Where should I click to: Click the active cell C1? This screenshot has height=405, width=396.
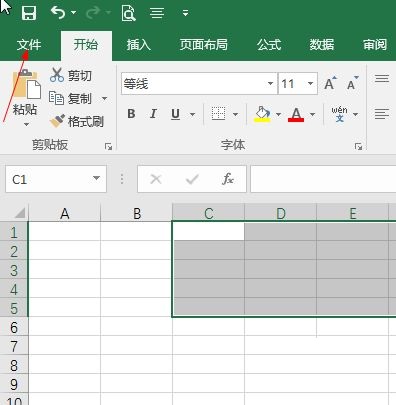click(x=209, y=232)
